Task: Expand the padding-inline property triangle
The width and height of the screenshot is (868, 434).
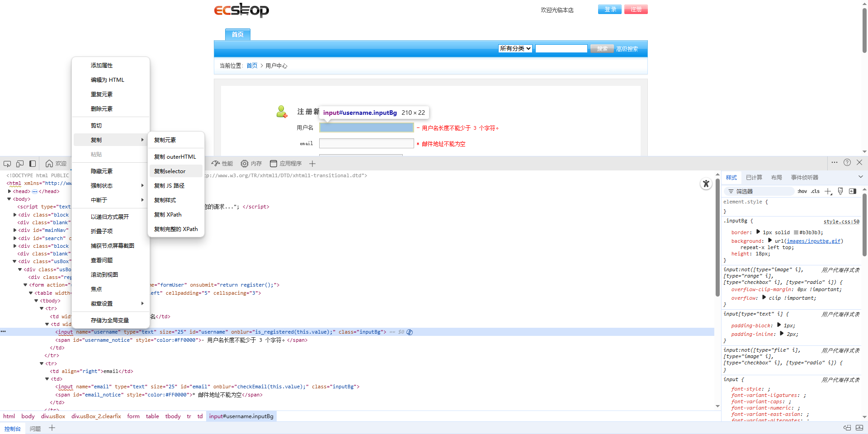Action: (782, 333)
